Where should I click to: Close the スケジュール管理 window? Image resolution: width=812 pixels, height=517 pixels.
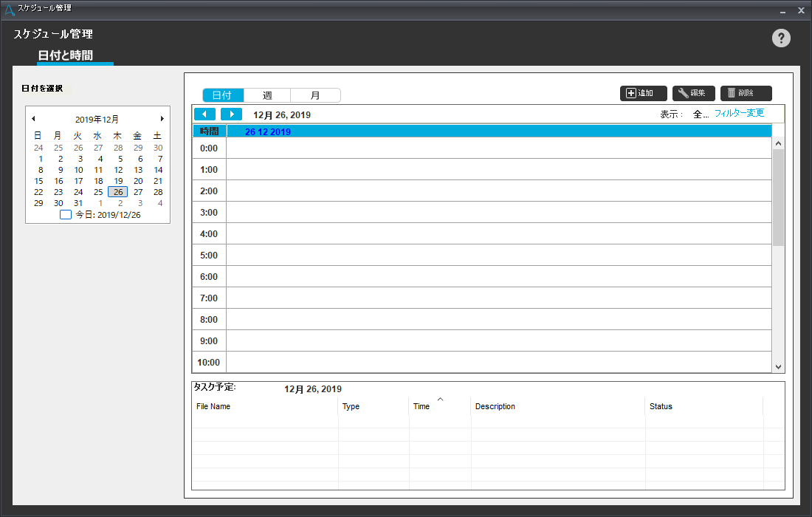801,10
